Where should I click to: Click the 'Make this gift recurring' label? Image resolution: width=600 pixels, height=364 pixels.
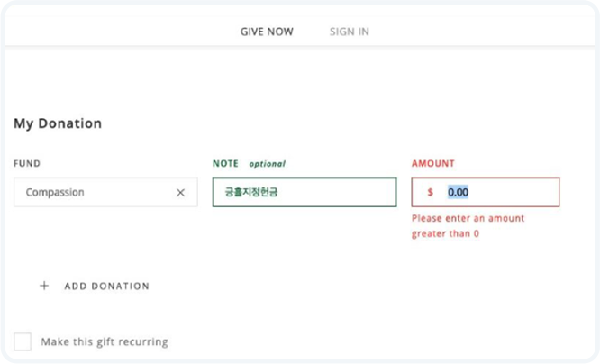tap(105, 342)
